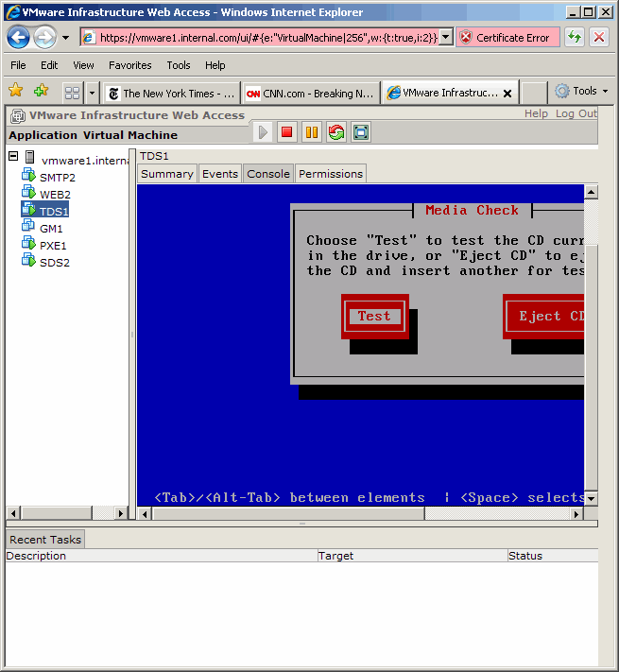
Task: Click the Log Out link
Action: 576,113
